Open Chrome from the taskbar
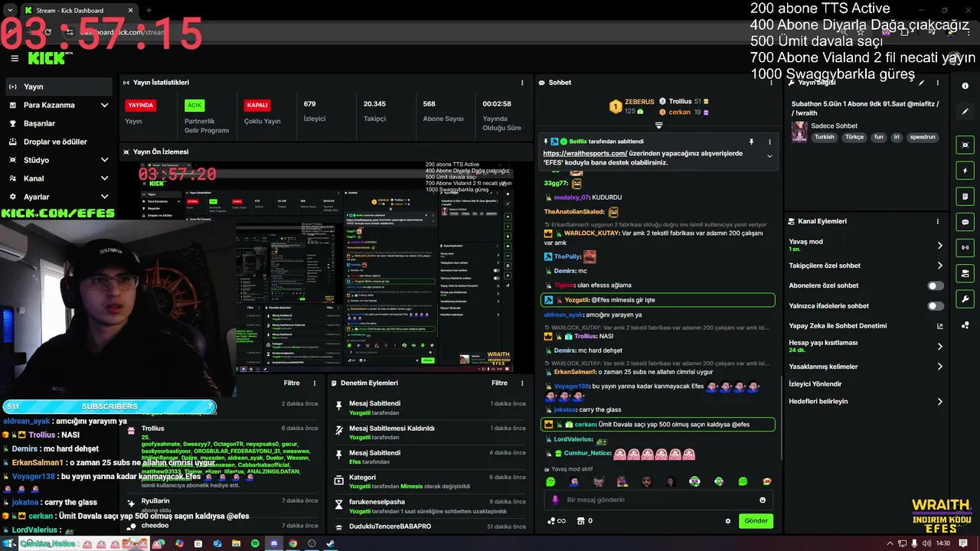Screen dimensions: 980x551 pyautogui.click(x=292, y=543)
